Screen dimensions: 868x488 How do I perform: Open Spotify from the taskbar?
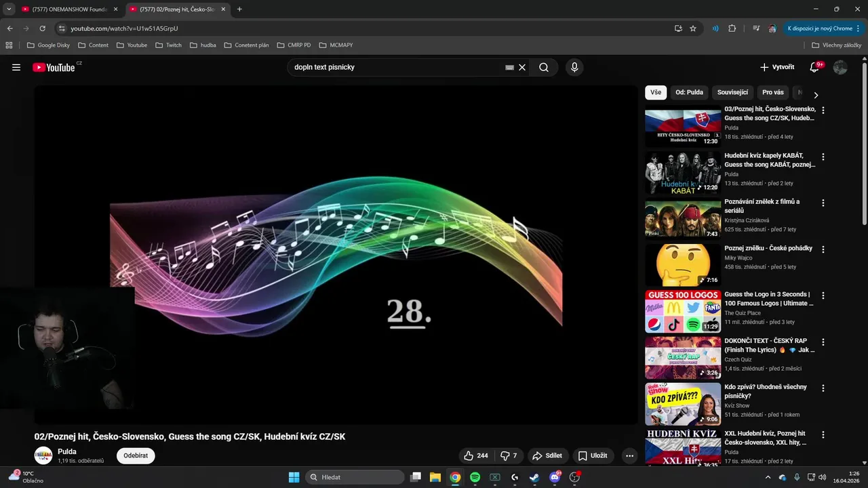pos(475,477)
